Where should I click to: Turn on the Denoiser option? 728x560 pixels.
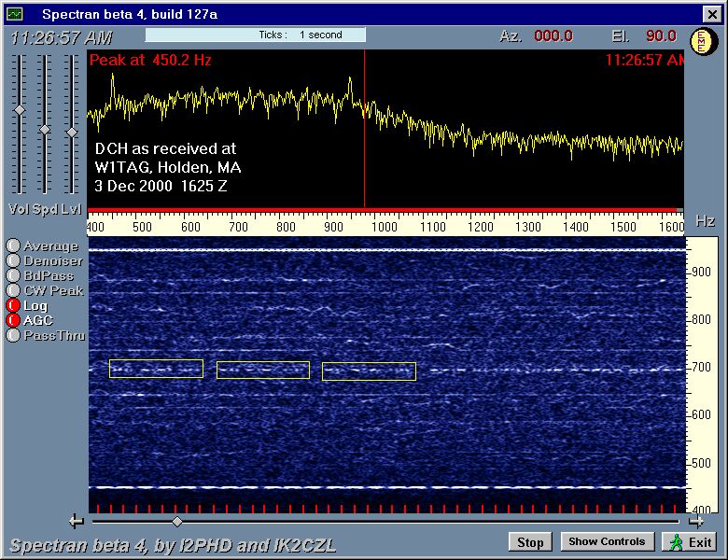pyautogui.click(x=14, y=261)
